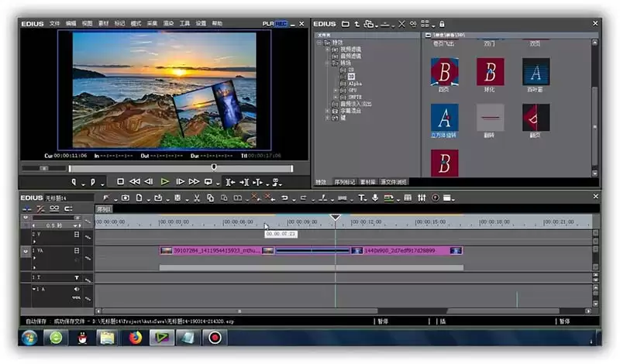Viewport: 620px width, 364px height.
Task: Open the 文件 menu in EDIUS menu bar
Action: click(x=54, y=24)
